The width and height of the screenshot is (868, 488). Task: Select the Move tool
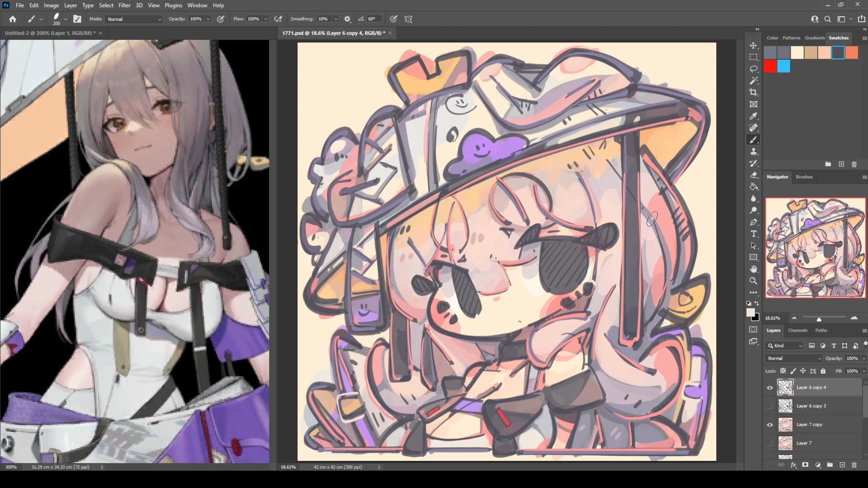pos(753,46)
